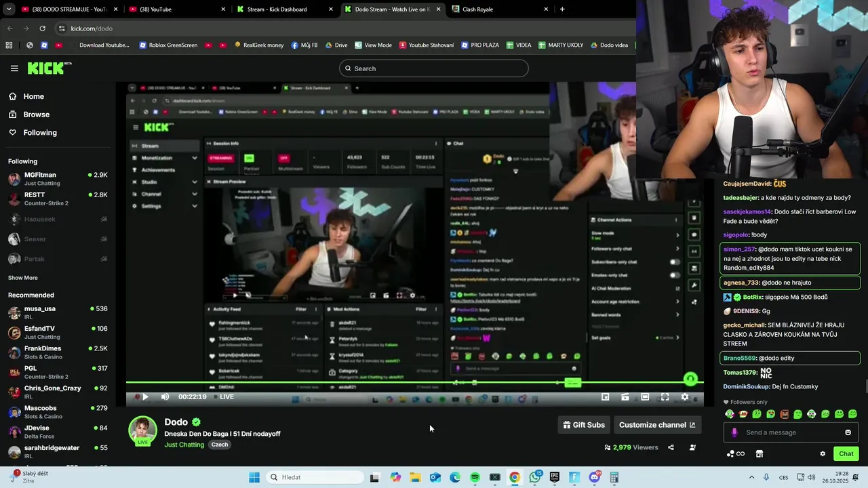Mute the stream volume icon

[165, 397]
